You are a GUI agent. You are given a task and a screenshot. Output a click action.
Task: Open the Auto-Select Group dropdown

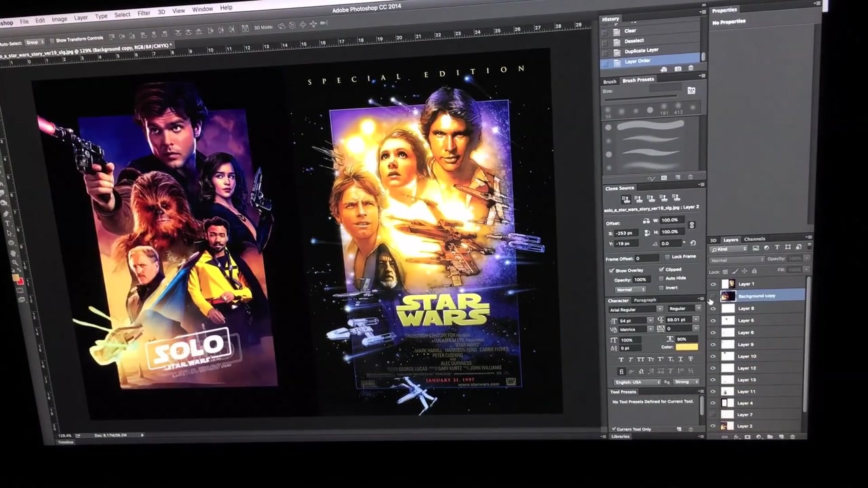click(35, 43)
